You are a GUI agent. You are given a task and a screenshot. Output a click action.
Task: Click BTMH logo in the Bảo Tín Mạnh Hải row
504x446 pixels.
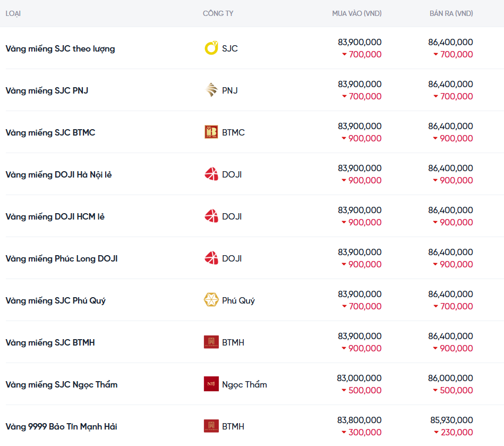211,426
